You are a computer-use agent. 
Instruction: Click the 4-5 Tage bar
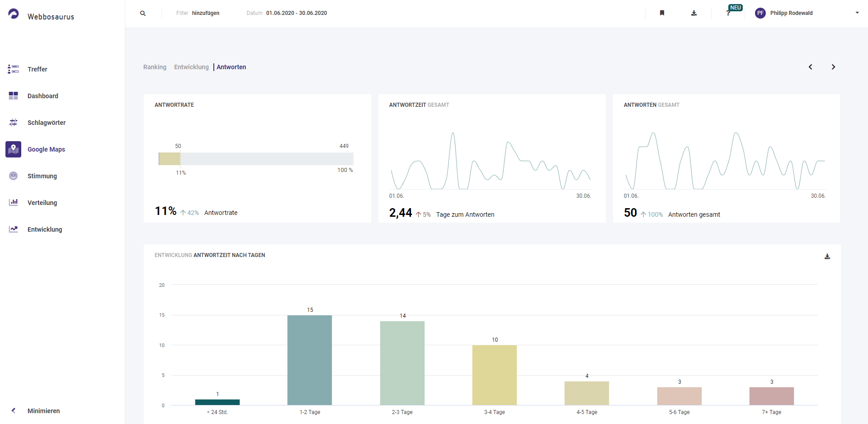tap(587, 393)
